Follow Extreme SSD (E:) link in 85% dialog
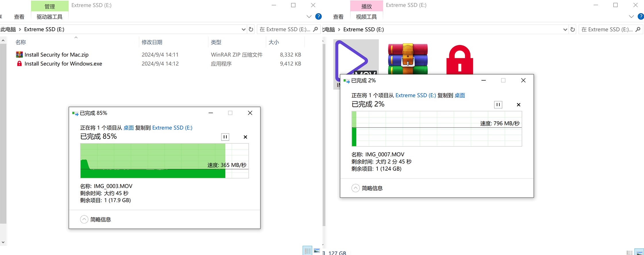The image size is (644, 255). tap(172, 128)
